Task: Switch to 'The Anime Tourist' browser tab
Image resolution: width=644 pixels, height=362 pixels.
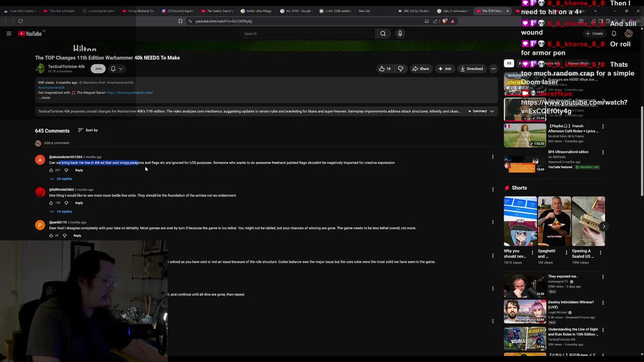Action: coord(217,11)
